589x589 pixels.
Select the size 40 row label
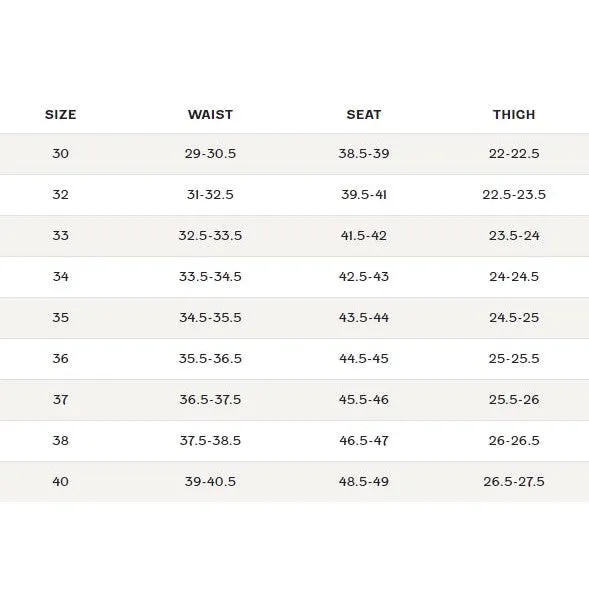tap(60, 481)
